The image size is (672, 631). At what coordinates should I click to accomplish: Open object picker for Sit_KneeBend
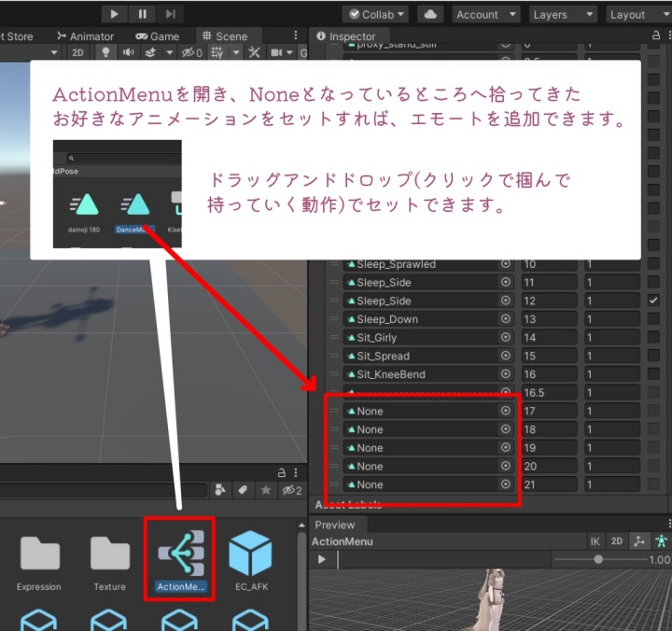[x=506, y=373]
